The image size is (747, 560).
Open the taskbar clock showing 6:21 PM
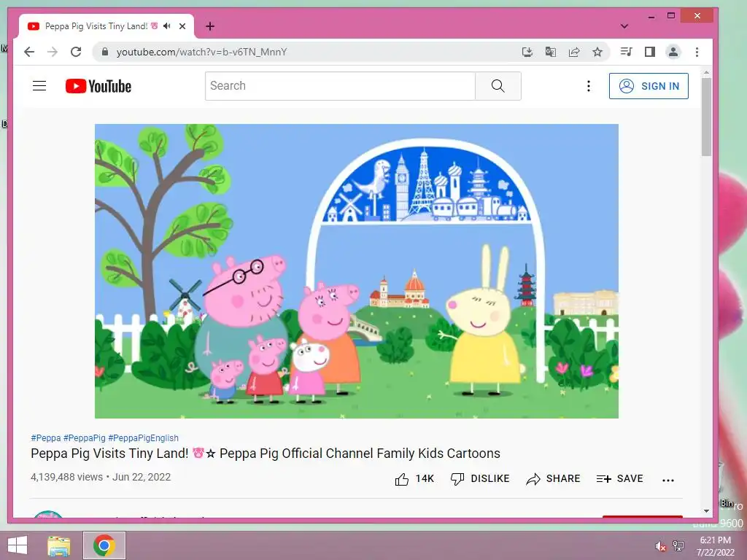point(715,546)
